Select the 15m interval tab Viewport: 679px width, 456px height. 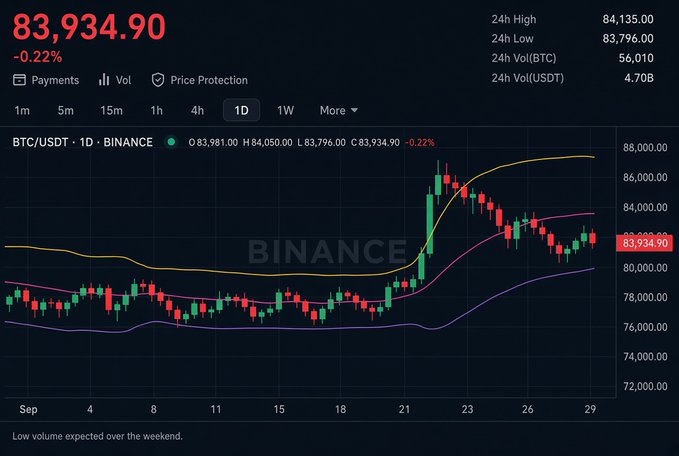click(111, 110)
